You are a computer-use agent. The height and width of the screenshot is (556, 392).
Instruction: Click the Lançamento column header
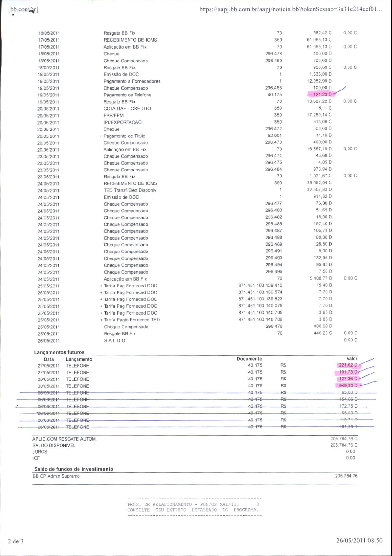(x=79, y=359)
